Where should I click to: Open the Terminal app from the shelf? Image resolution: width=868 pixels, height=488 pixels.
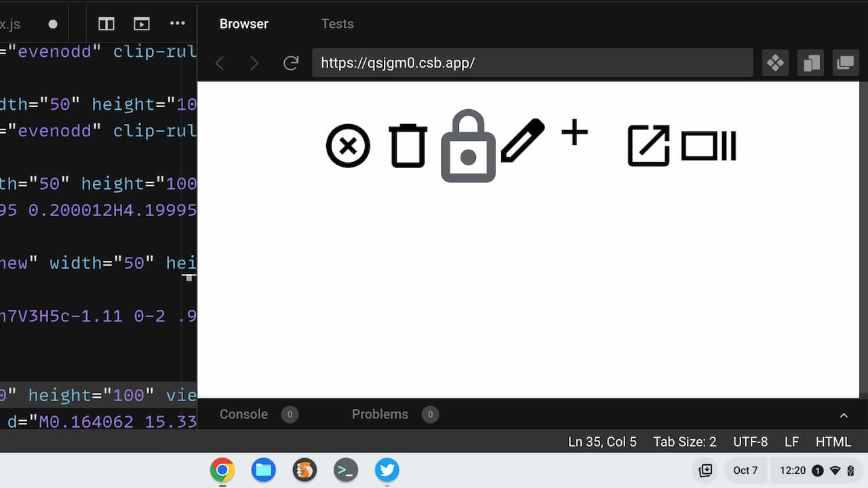346,470
